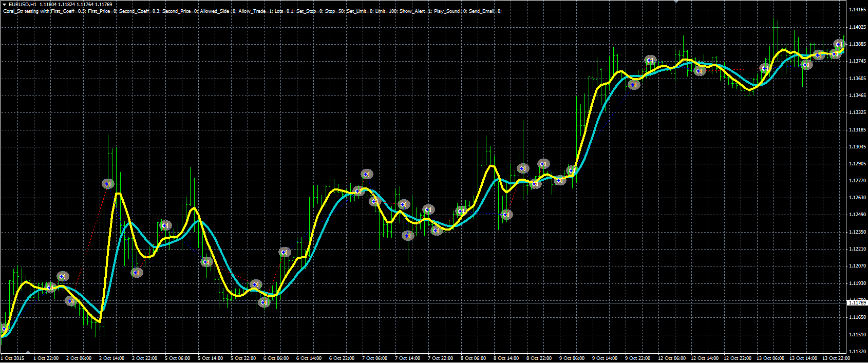This screenshot has height=363, width=868.
Task: Click the 1.12490 price scale label
Action: [858, 215]
